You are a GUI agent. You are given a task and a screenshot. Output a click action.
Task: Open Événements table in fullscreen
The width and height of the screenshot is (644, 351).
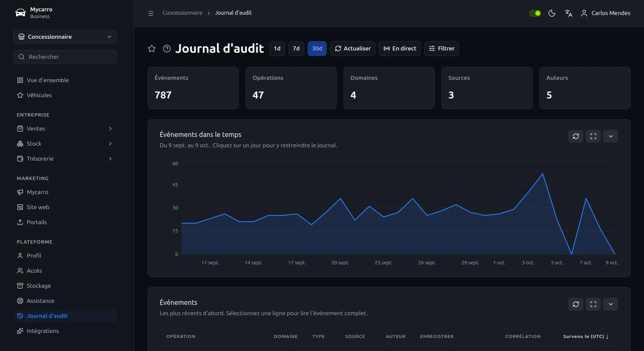pyautogui.click(x=593, y=304)
